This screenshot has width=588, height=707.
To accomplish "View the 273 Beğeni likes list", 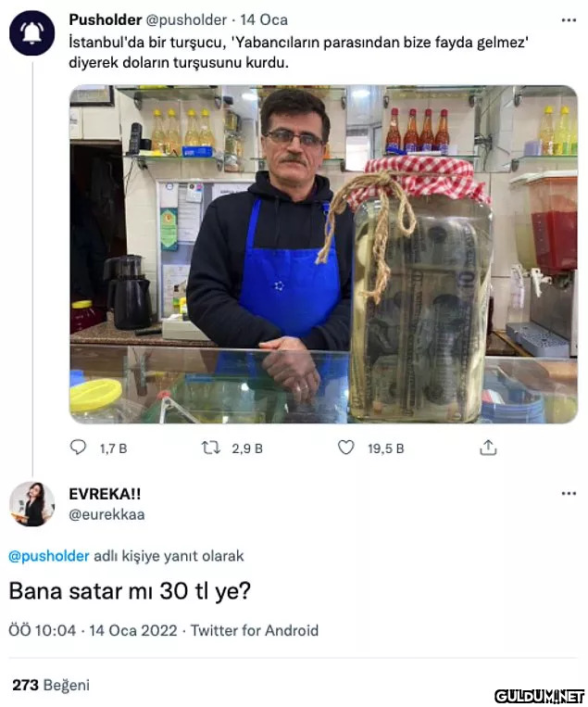I will [51, 685].
